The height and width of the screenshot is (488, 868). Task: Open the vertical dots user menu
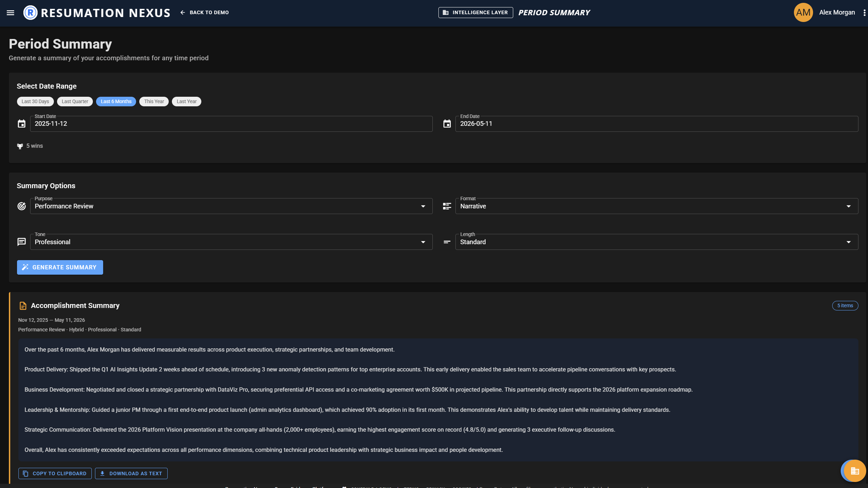pos(864,12)
